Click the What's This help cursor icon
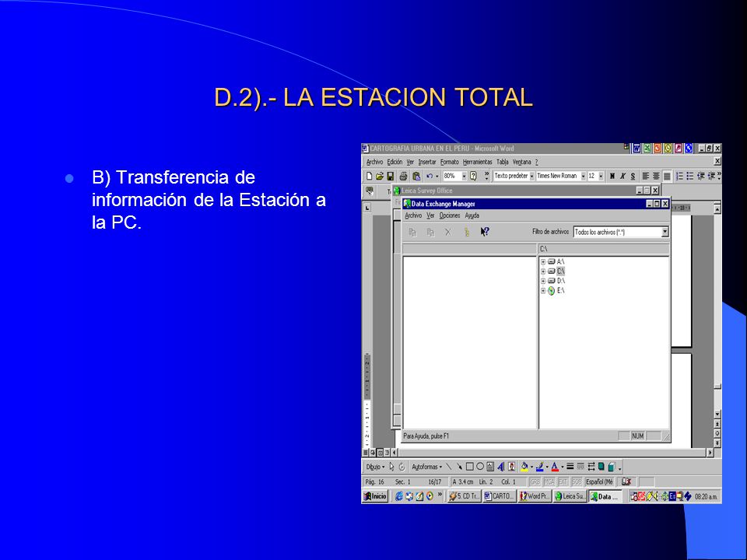The image size is (747, 560). (x=485, y=232)
